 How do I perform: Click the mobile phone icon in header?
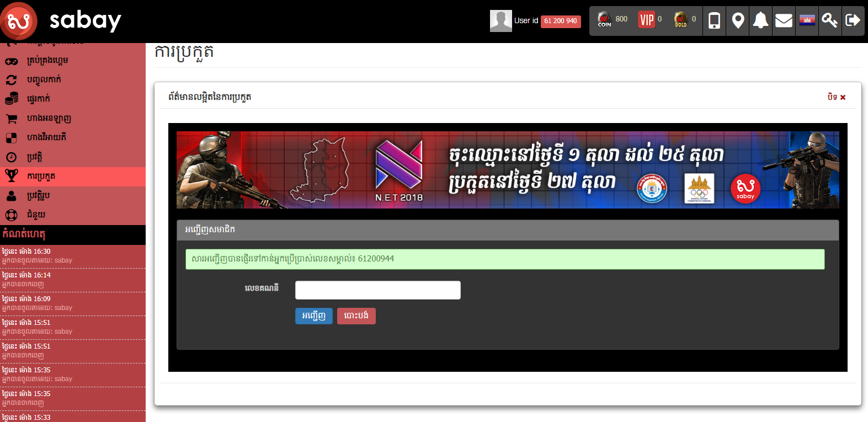pos(714,21)
